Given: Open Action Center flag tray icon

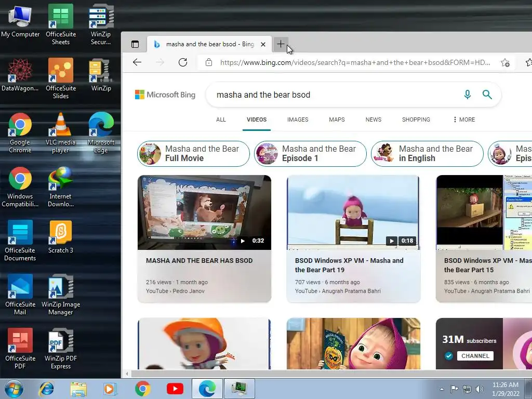Looking at the screenshot, I should [454, 389].
